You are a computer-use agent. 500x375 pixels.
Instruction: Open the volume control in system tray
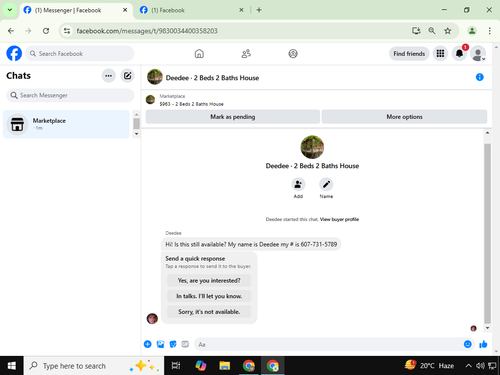coord(480,366)
